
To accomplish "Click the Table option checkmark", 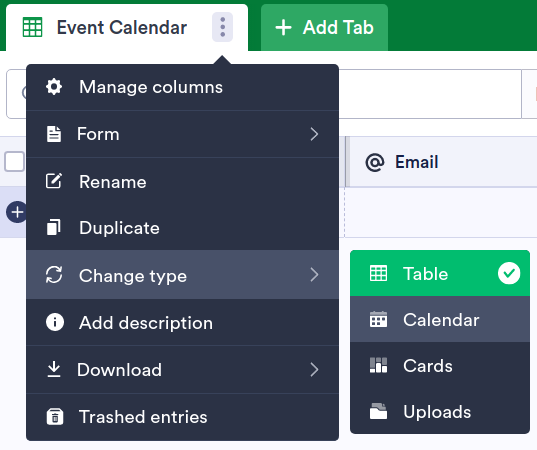I will click(x=509, y=273).
